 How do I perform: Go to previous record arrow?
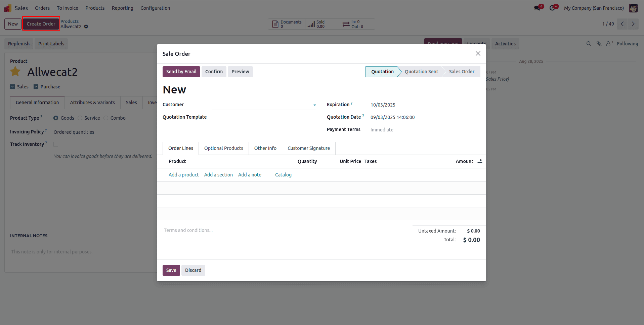[x=622, y=24]
